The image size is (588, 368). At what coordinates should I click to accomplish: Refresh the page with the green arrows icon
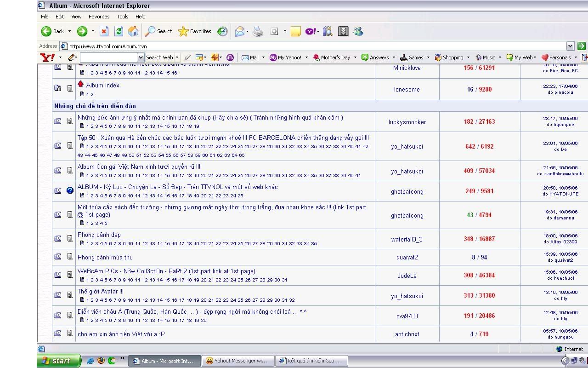click(x=119, y=31)
